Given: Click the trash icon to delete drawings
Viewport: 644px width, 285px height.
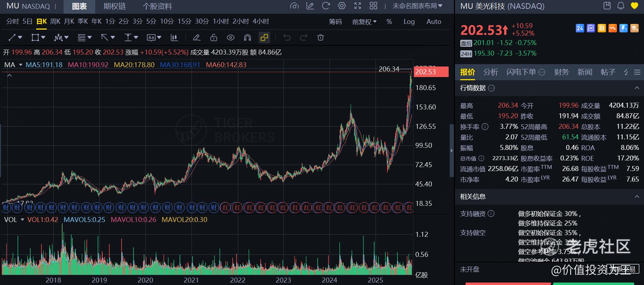Looking at the screenshot, I should click(x=320, y=38).
